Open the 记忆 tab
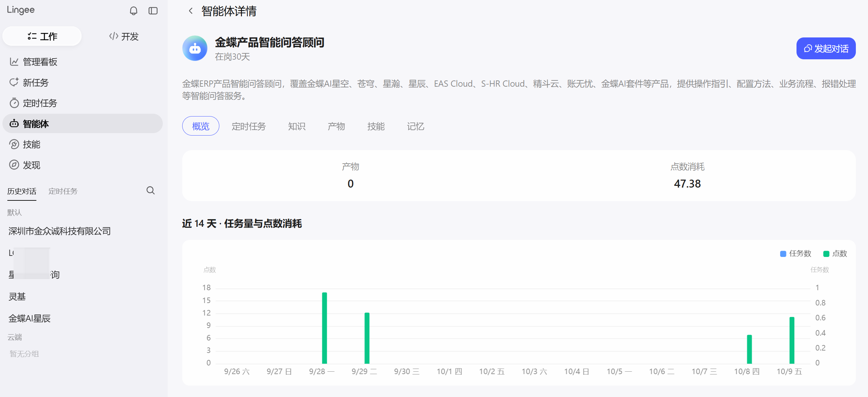Screen dimensions: 868x397 (x=415, y=126)
